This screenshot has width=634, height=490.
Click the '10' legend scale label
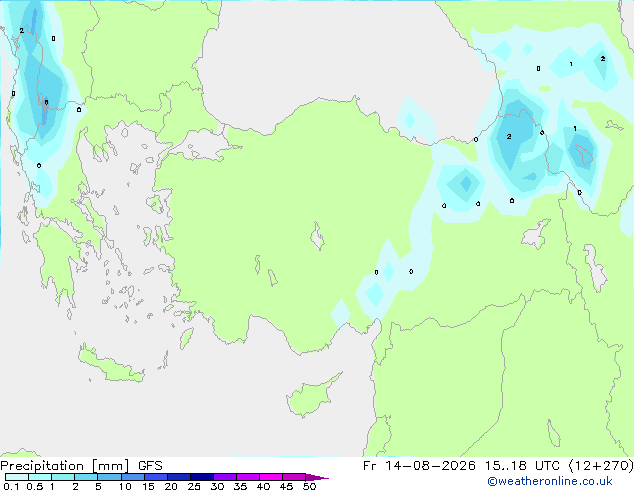(x=125, y=486)
